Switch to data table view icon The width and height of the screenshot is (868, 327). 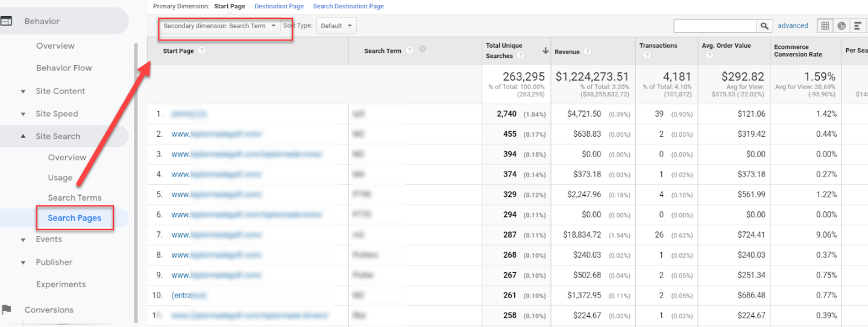pos(825,26)
